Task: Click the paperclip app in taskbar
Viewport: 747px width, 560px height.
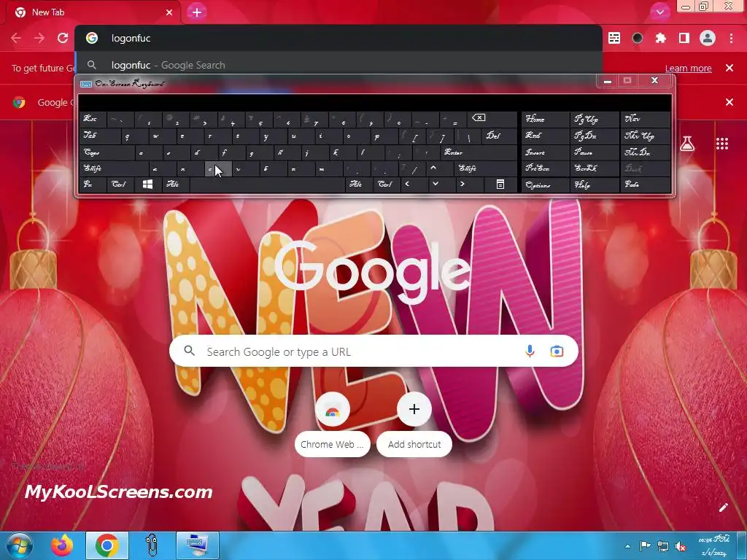Action: coord(152,545)
